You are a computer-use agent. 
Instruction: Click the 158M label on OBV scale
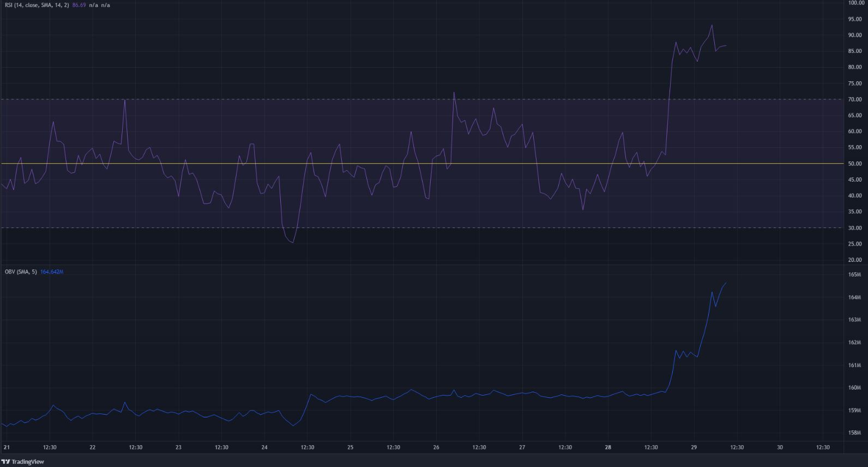point(854,433)
